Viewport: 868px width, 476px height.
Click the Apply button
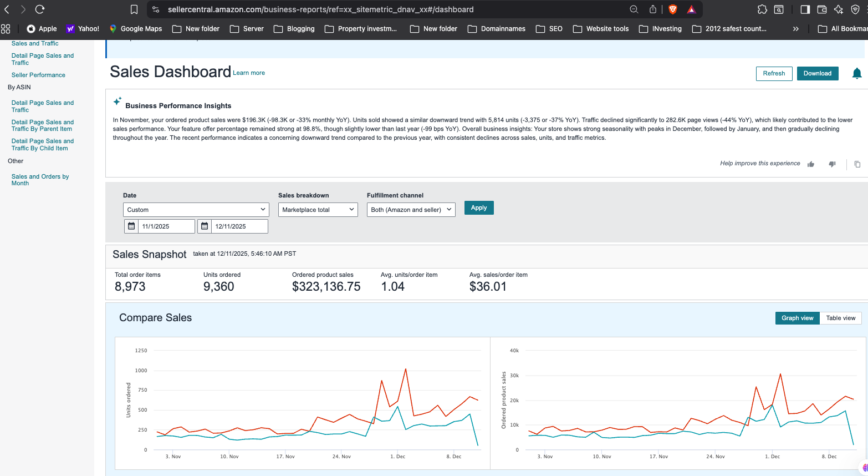(478, 208)
